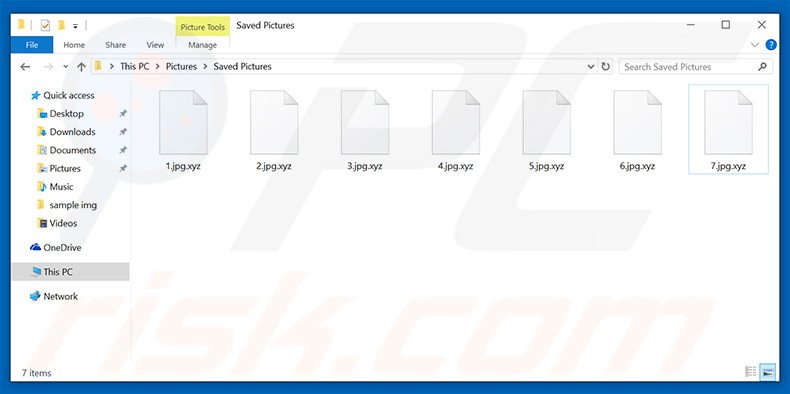
Task: Switch to the Home ribbon tab
Action: (x=74, y=45)
